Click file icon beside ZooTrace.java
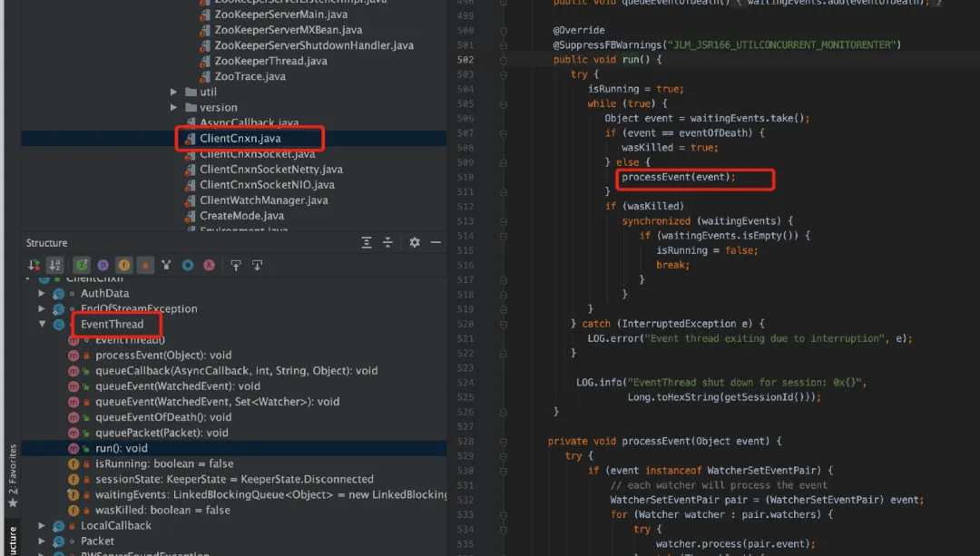 205,77
